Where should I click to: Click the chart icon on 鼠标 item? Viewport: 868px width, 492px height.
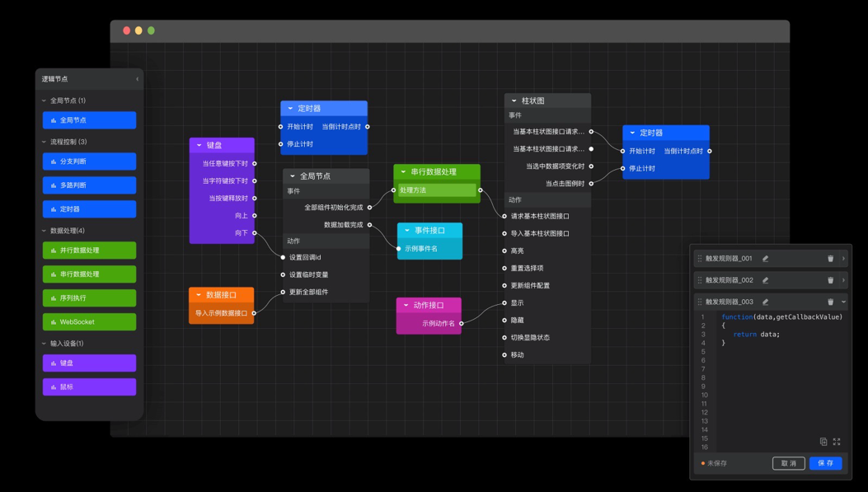54,387
